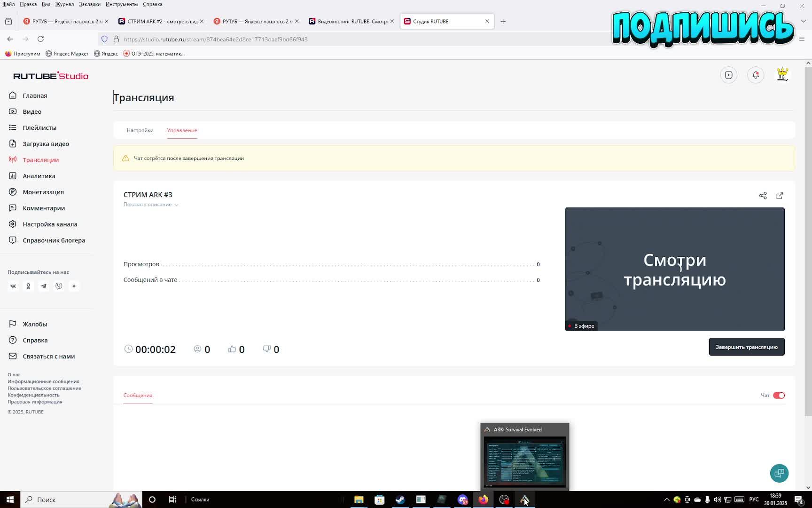Open the Журнал browser menu
This screenshot has width=812, height=508.
pos(64,4)
